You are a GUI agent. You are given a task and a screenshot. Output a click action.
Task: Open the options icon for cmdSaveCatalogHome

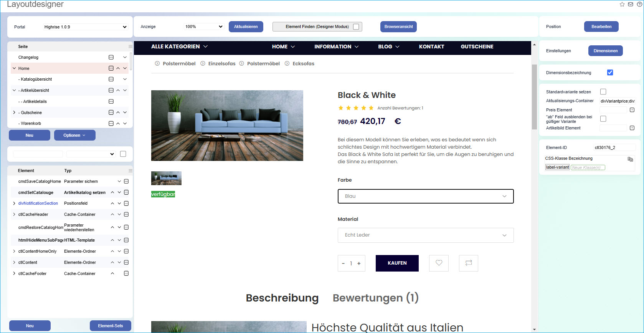click(x=126, y=181)
